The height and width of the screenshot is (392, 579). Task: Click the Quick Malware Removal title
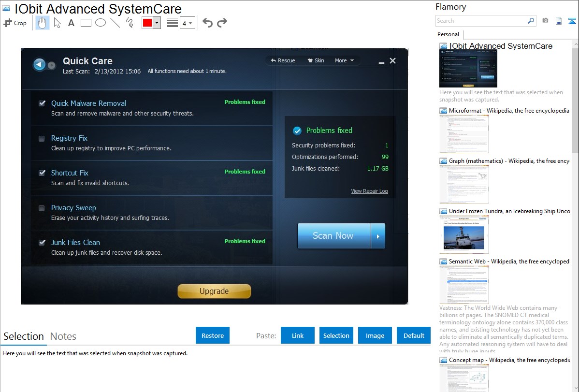[x=88, y=103]
